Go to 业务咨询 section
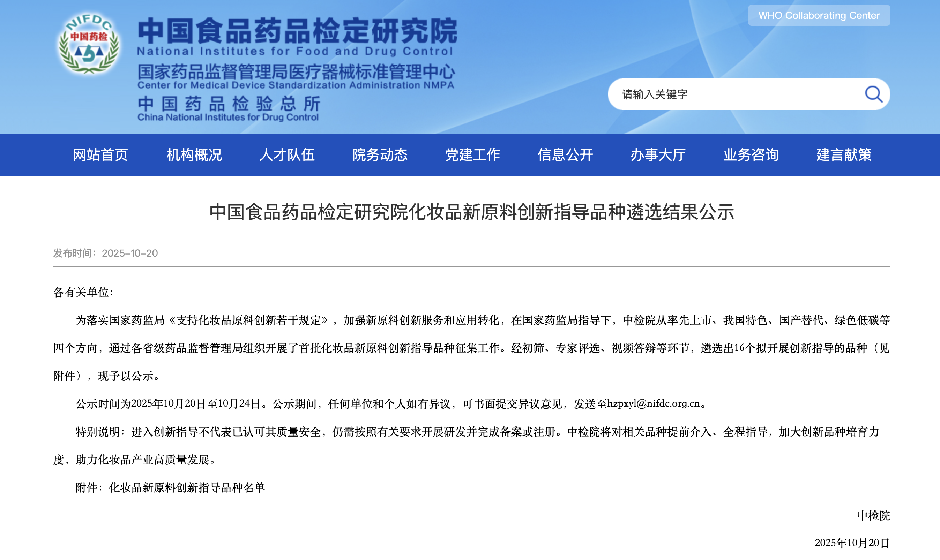Image resolution: width=940 pixels, height=560 pixels. pyautogui.click(x=751, y=155)
